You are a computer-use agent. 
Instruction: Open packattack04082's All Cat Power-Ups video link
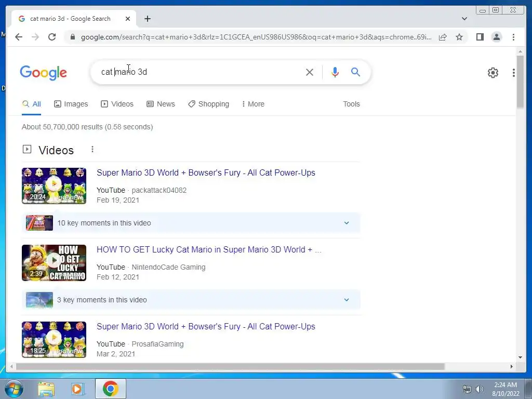pos(206,172)
